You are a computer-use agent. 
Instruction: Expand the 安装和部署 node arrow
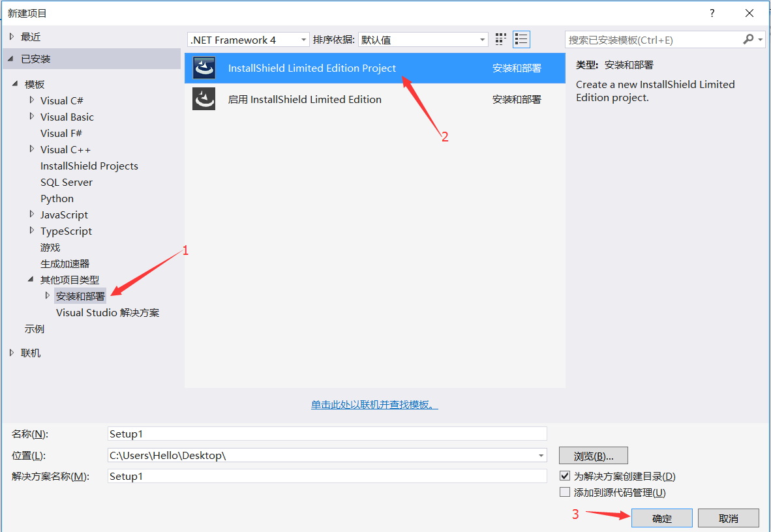[47, 295]
